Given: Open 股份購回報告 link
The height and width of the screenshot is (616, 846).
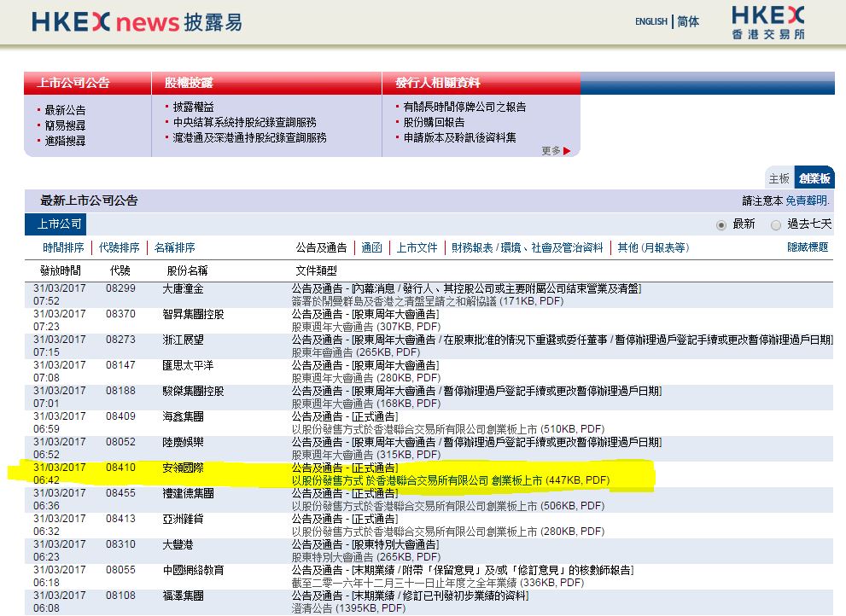Looking at the screenshot, I should pos(434,123).
